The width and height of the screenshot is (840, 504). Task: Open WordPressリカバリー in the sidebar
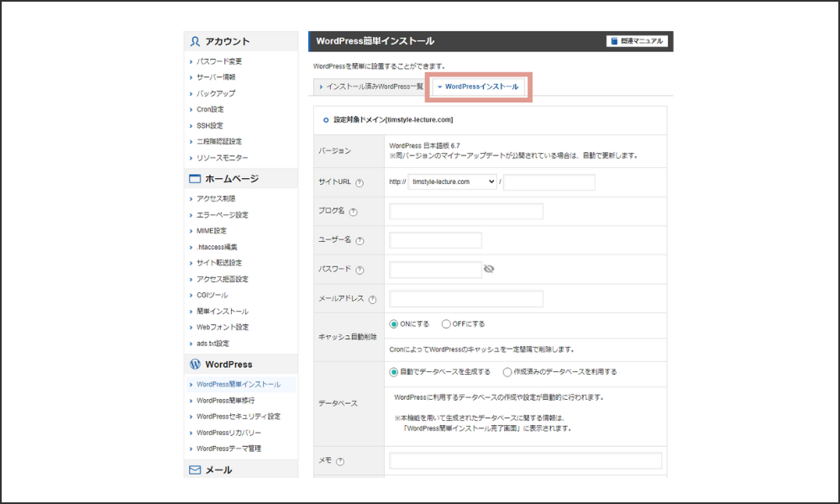(228, 433)
